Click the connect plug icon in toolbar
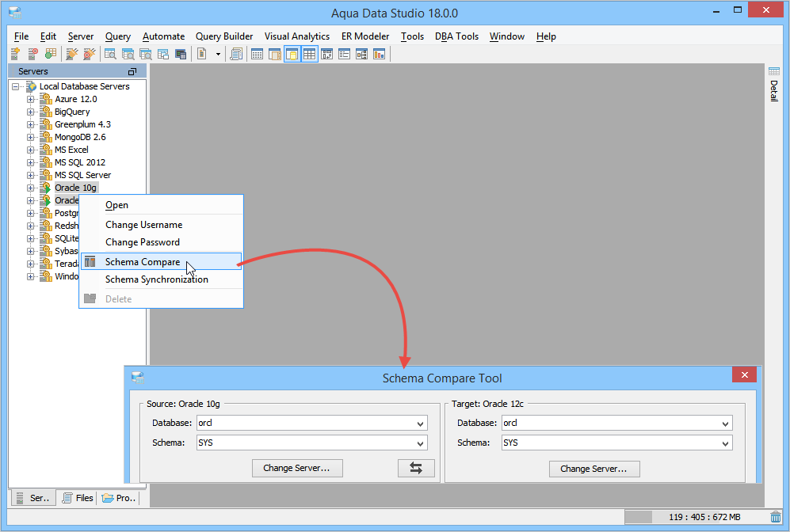790x532 pixels. [72, 54]
